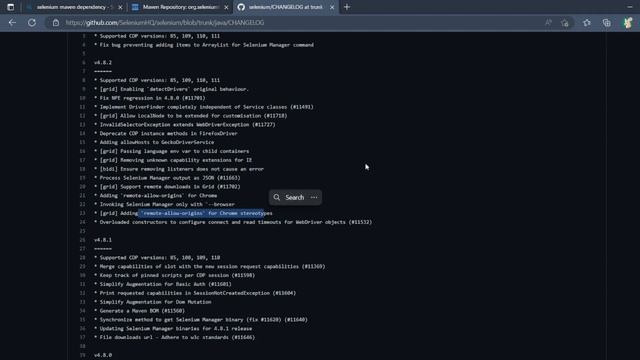Close the selenium/CHANGELOG tab

click(332, 7)
